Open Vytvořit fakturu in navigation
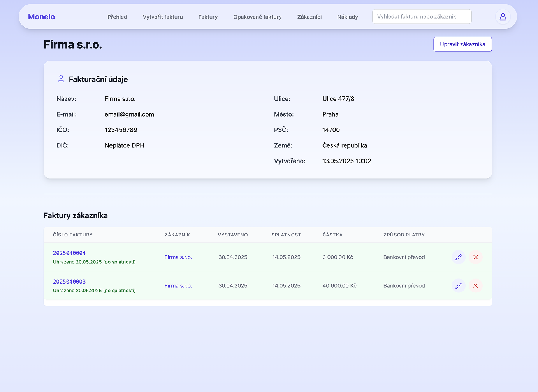 (x=163, y=17)
